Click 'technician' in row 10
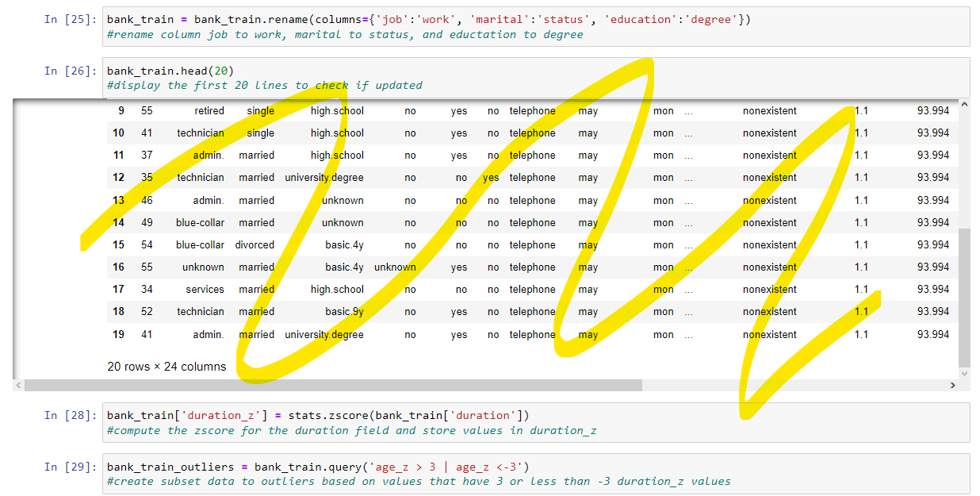 point(201,133)
